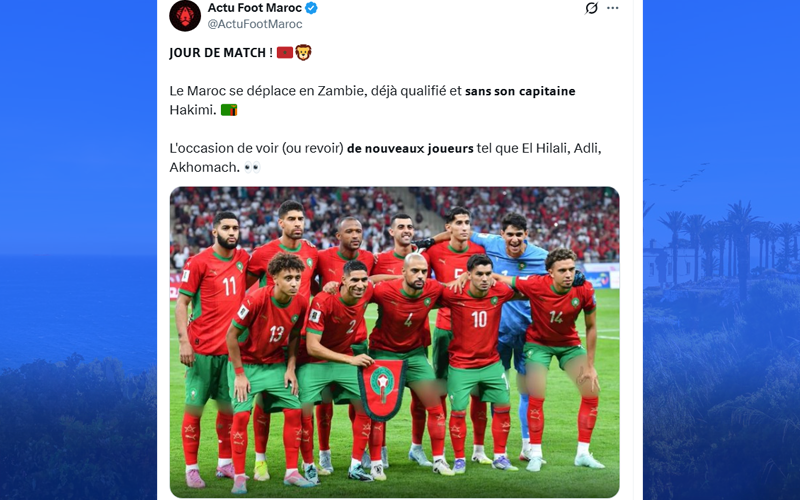Click the lion emoji after JOUR DE MATCH
This screenshot has width=800, height=500.
[x=303, y=52]
